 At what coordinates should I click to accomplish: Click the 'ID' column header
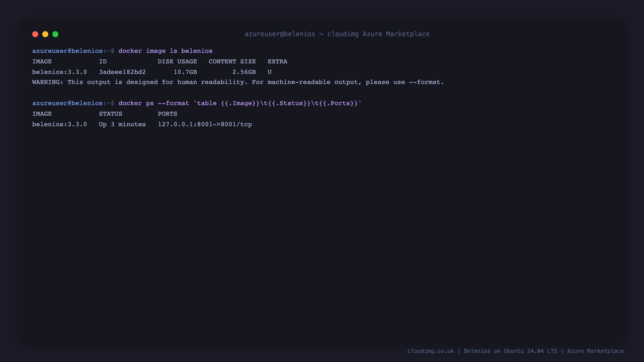tap(103, 61)
